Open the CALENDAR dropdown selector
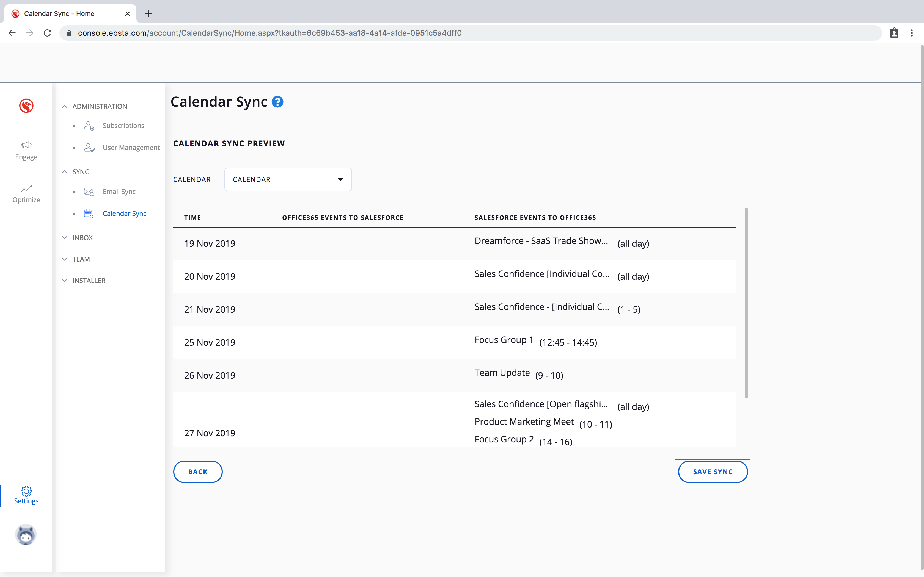The image size is (924, 577). point(288,179)
